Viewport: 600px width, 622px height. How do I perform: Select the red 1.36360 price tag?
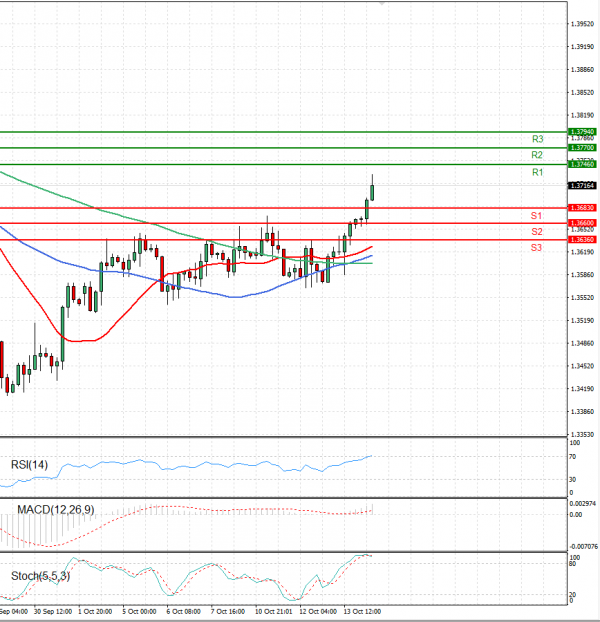tap(582, 240)
